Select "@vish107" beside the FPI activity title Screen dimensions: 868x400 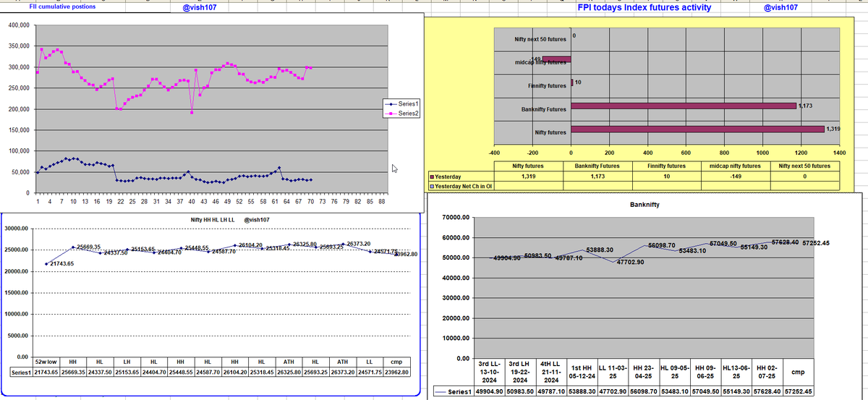click(x=781, y=7)
